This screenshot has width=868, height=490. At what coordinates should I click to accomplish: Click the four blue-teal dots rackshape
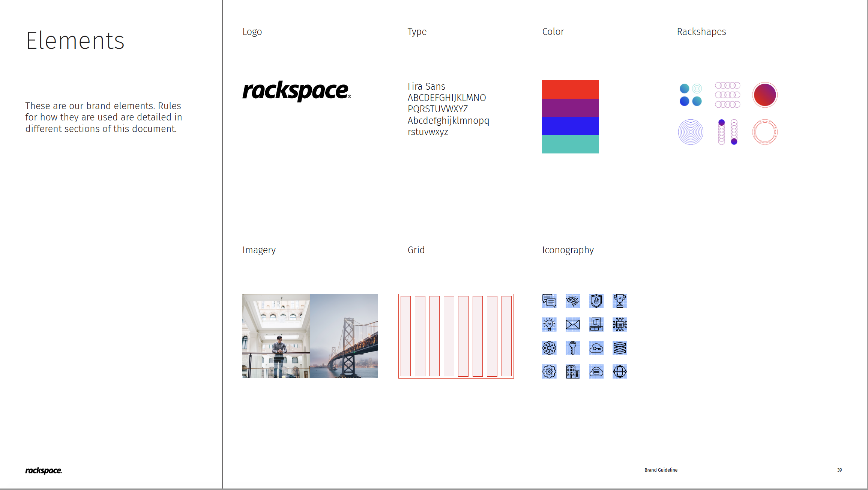coord(691,95)
